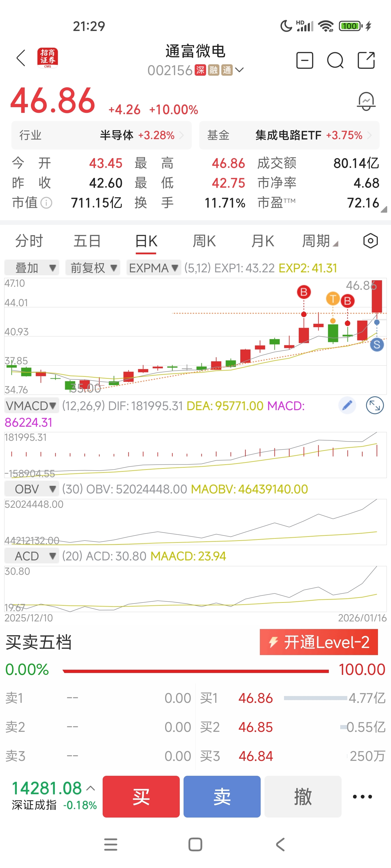Switch to the 月K tab
Screen dimensions: 391x868
(263, 241)
